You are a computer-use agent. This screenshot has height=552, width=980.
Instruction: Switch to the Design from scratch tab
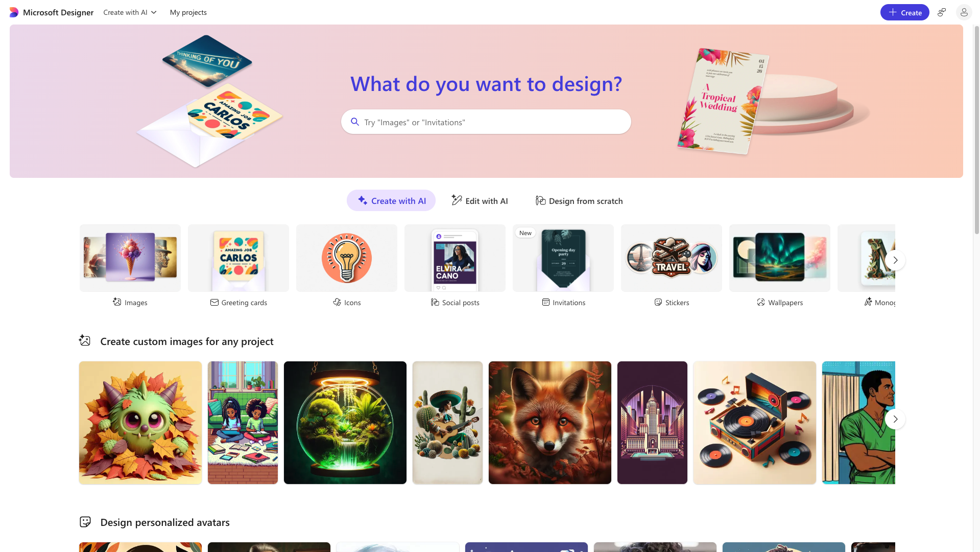click(579, 201)
